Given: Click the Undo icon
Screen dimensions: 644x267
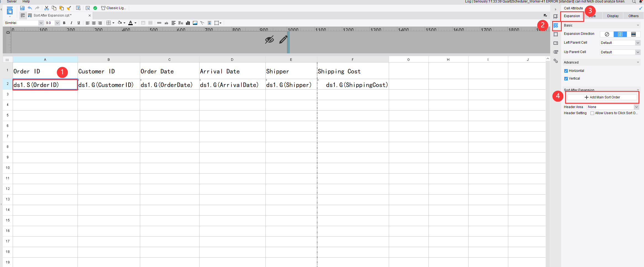Looking at the screenshot, I should [x=30, y=8].
